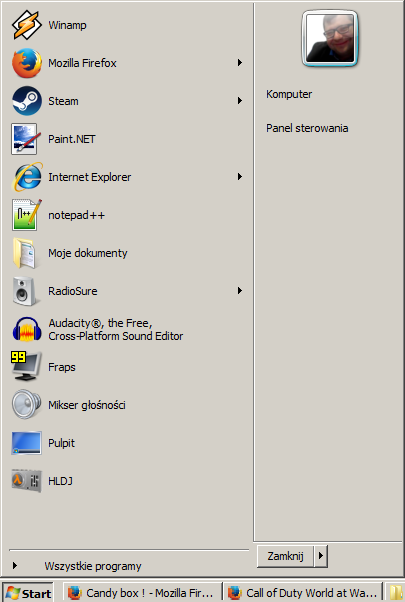
Task: Click the Windows flag logo on Start
Action: tap(12, 594)
